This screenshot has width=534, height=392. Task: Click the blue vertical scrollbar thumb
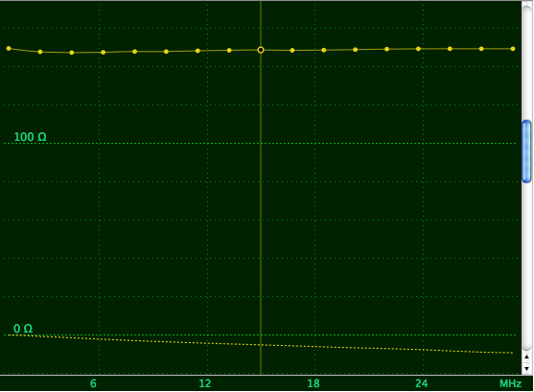point(526,151)
